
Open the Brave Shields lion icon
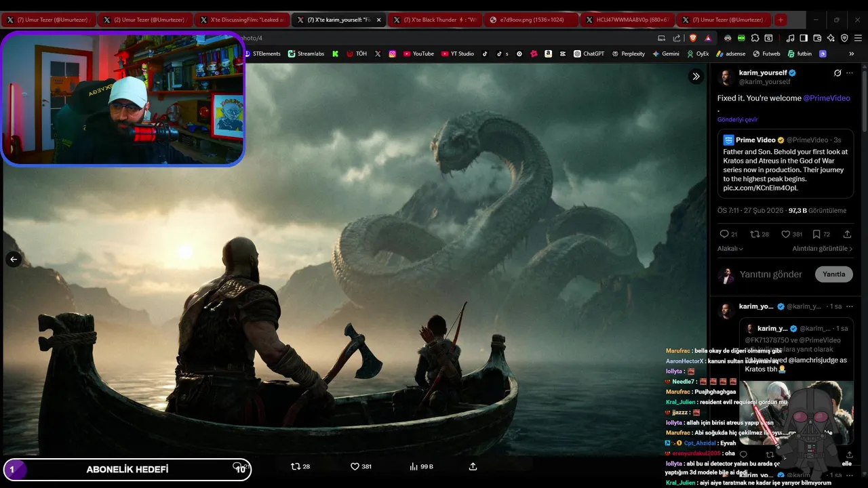pyautogui.click(x=693, y=38)
